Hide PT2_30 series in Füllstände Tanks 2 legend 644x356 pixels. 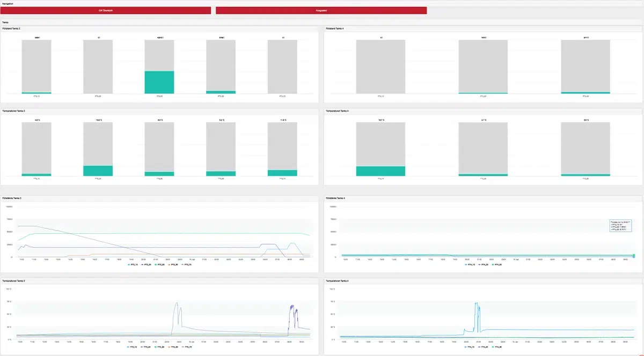pyautogui.click(x=160, y=264)
